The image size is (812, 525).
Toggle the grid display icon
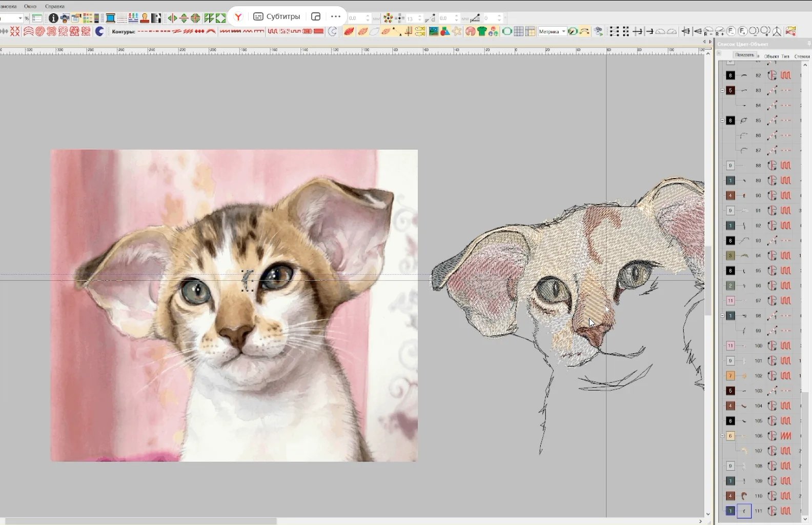[x=519, y=32]
